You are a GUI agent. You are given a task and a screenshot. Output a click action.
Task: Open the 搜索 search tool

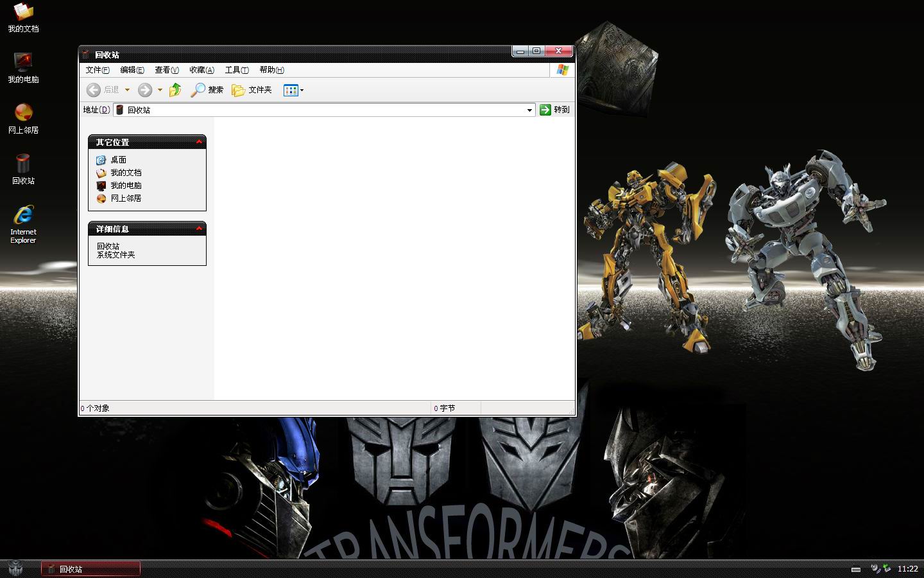point(207,90)
